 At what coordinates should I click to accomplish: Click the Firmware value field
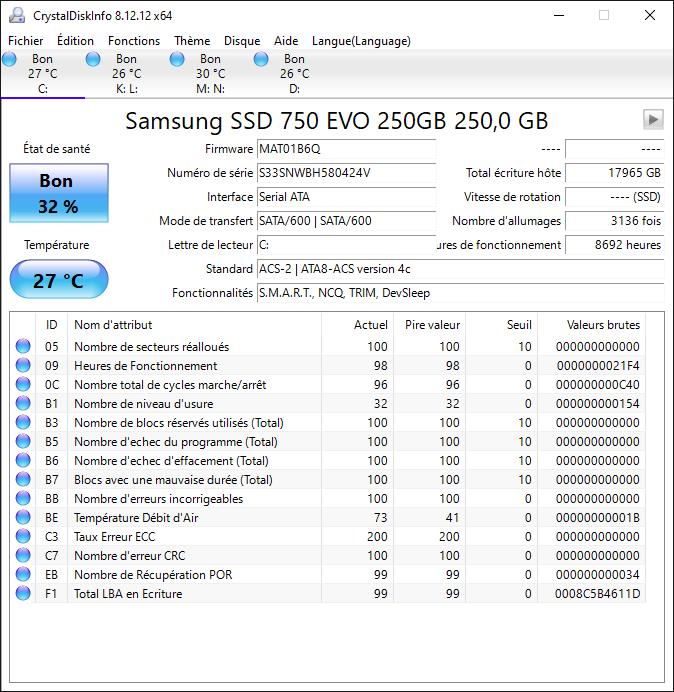pos(346,149)
